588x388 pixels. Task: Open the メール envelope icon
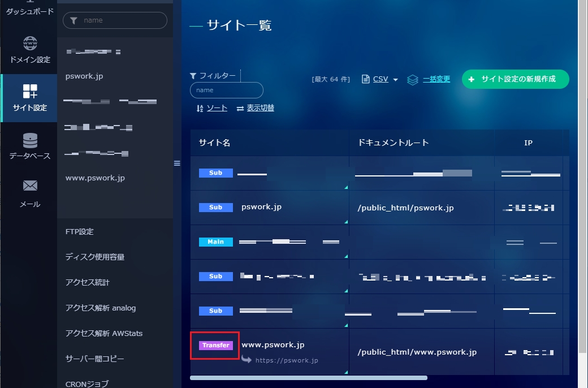click(29, 186)
